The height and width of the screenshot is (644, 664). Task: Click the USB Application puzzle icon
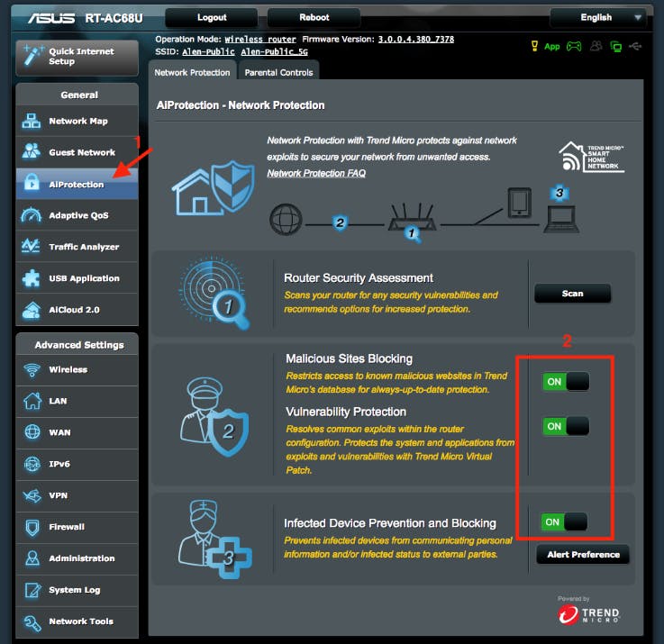(31, 278)
